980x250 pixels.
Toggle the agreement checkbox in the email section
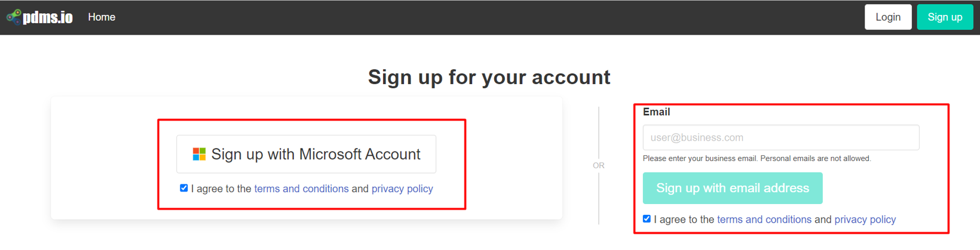pyautogui.click(x=647, y=219)
